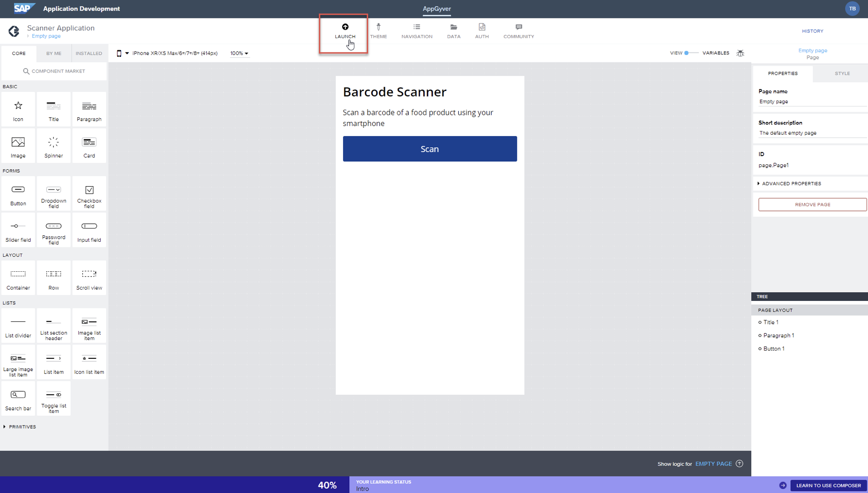Select the Spinner component

54,146
